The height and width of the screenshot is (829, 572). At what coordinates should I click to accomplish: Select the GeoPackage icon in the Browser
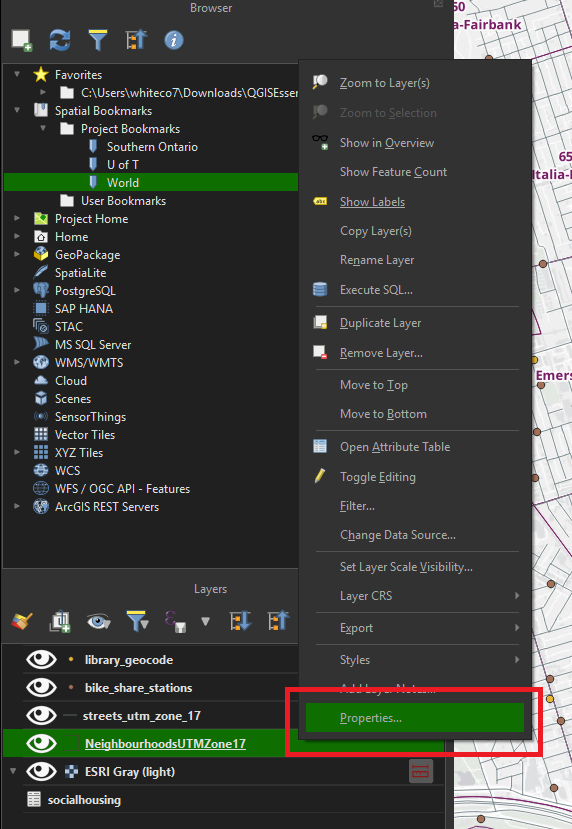pos(41,254)
